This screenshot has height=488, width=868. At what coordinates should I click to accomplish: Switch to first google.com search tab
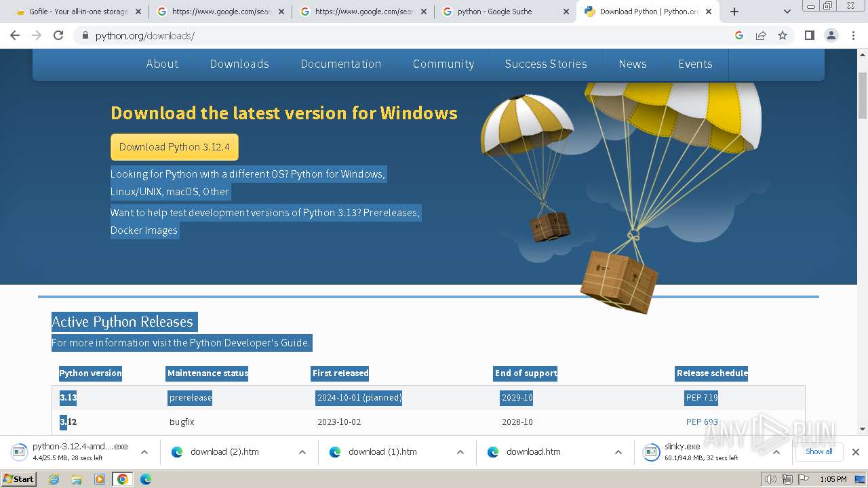tap(220, 12)
